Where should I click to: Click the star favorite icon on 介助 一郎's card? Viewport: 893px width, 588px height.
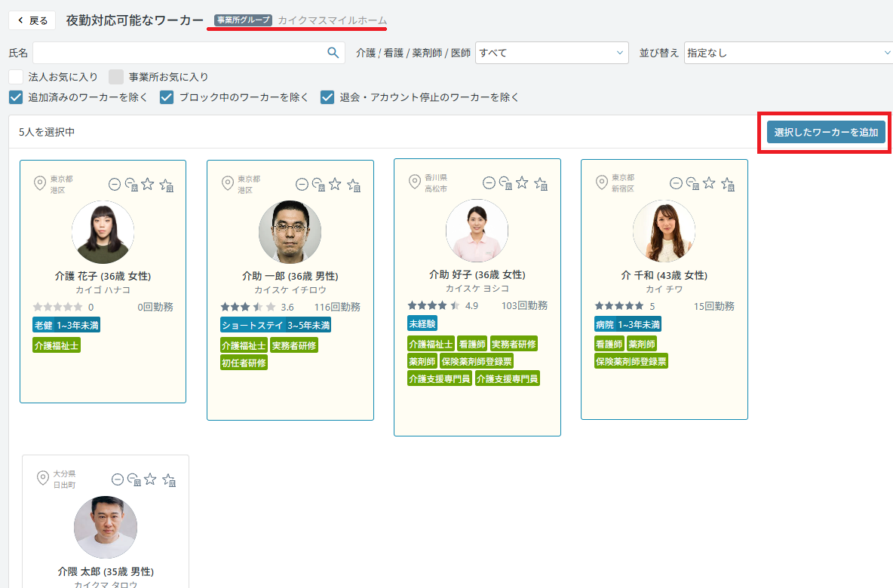coord(335,185)
